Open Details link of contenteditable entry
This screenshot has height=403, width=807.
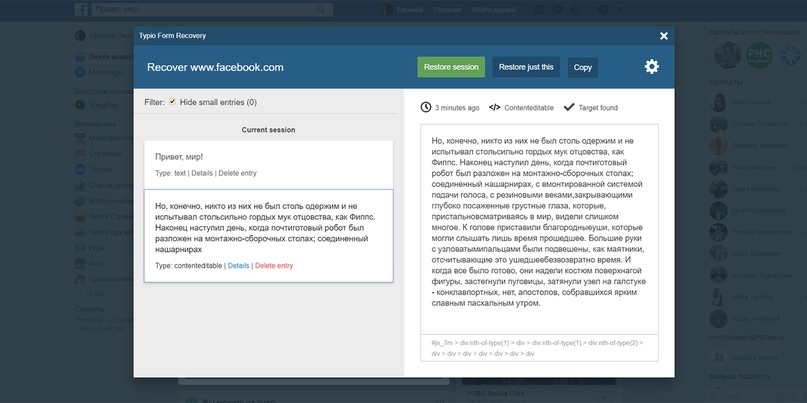(x=238, y=266)
